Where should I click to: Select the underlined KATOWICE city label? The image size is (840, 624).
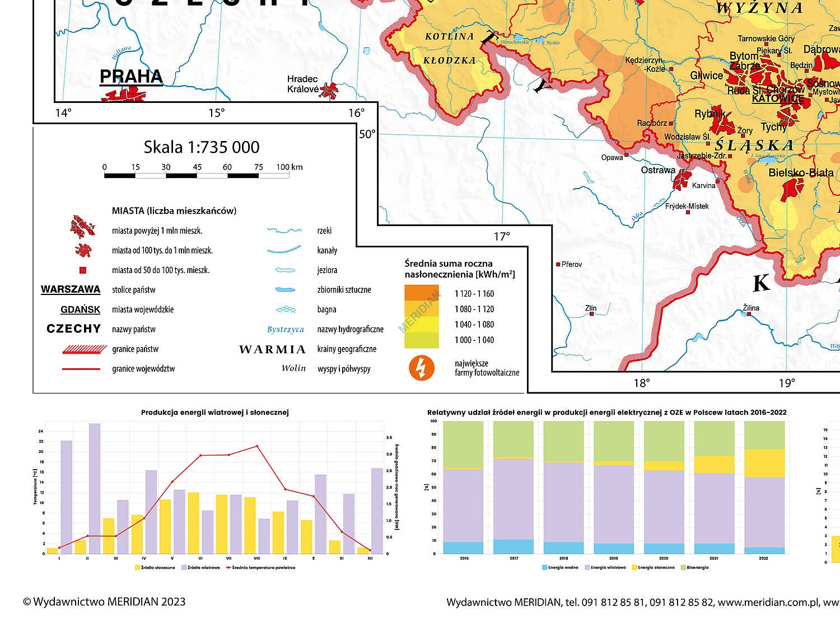coord(777,98)
